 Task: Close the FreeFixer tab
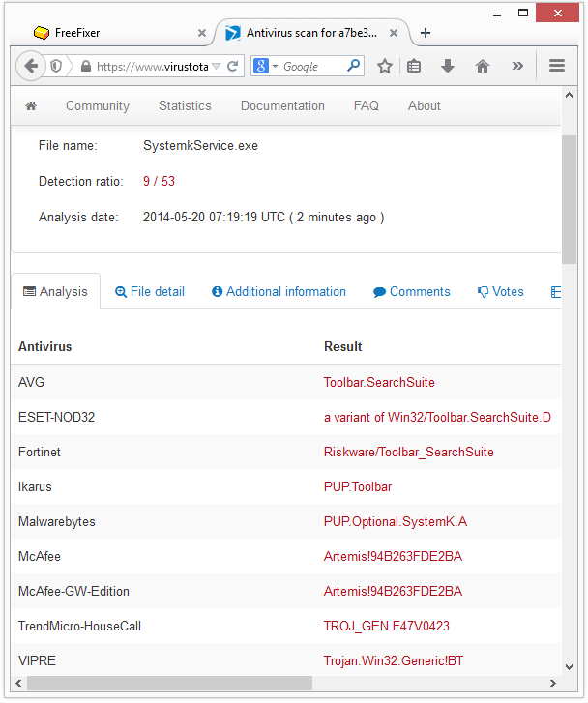(202, 33)
